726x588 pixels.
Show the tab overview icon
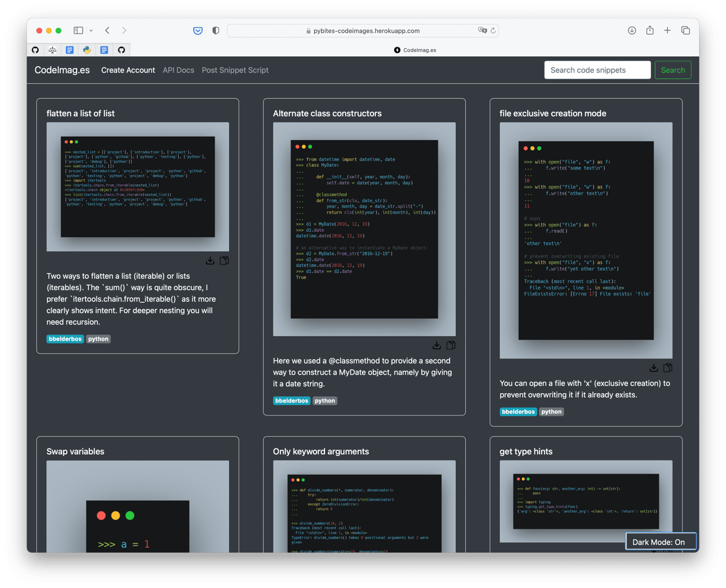(x=685, y=31)
